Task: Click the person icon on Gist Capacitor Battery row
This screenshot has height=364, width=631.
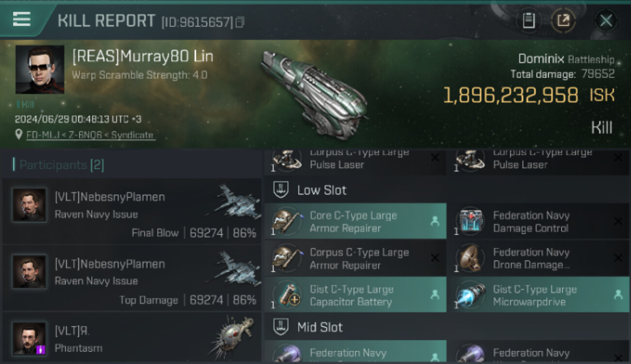Action: click(x=435, y=295)
